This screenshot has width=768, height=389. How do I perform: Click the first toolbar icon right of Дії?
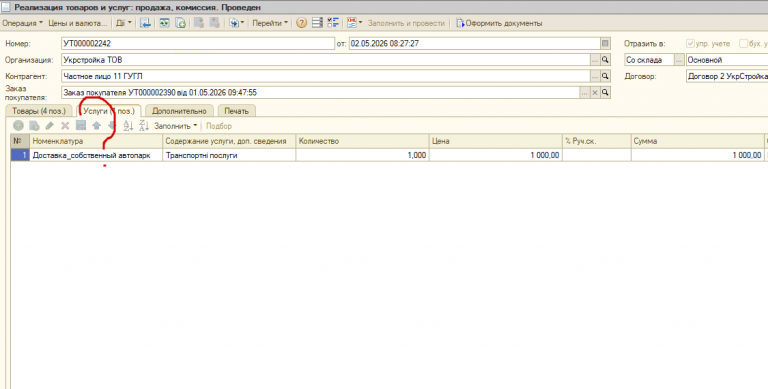click(x=145, y=23)
